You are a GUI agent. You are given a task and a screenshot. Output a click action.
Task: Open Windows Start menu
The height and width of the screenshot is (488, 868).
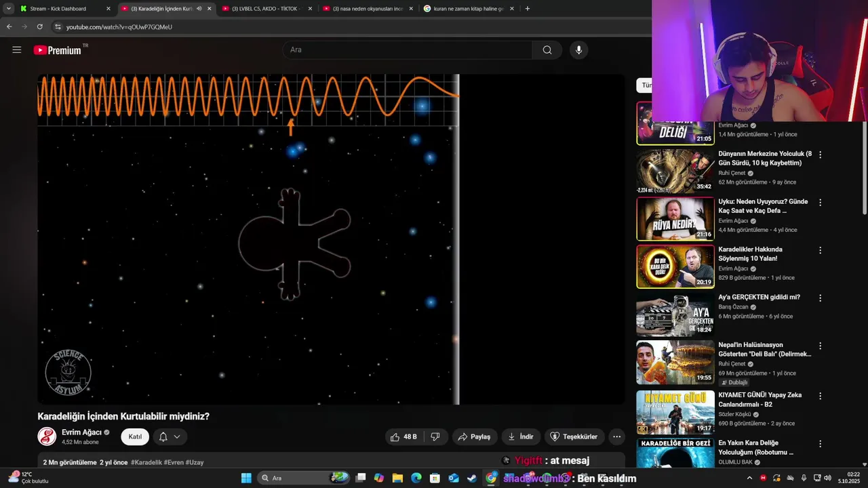coord(246,478)
